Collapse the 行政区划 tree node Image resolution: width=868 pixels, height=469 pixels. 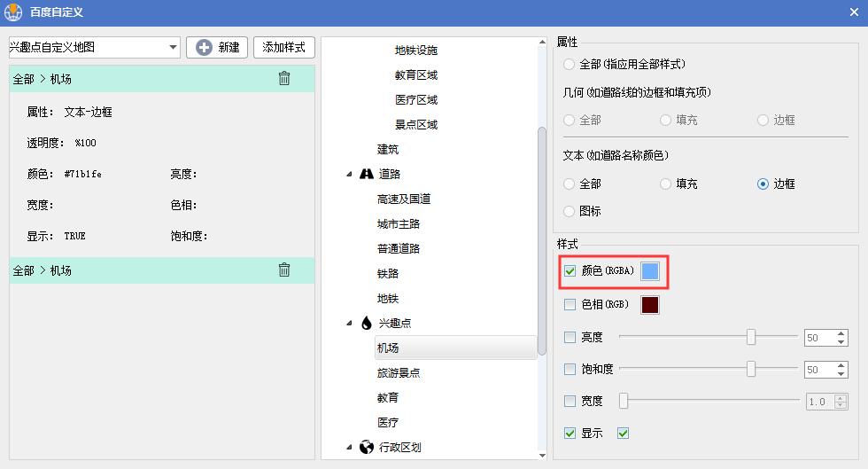tap(349, 447)
